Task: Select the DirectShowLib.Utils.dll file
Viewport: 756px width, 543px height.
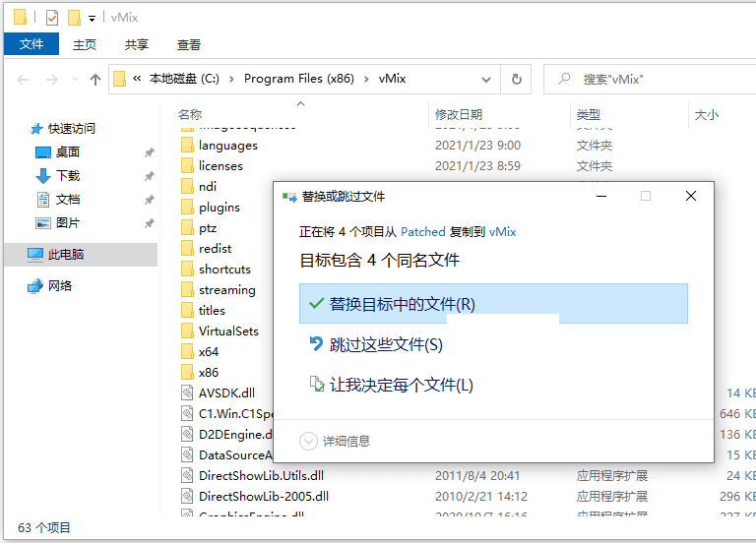Action: [x=261, y=475]
